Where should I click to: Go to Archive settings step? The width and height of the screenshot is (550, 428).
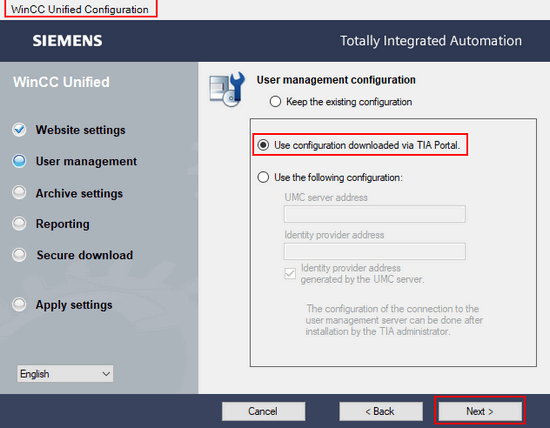pos(79,193)
